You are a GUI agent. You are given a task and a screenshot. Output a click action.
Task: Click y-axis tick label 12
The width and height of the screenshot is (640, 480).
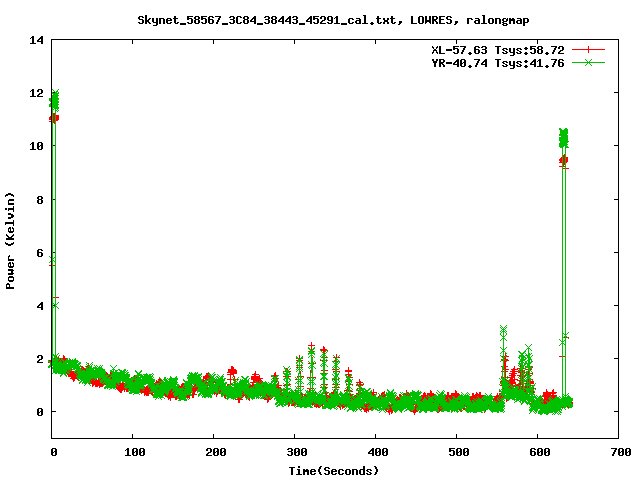(x=36, y=93)
